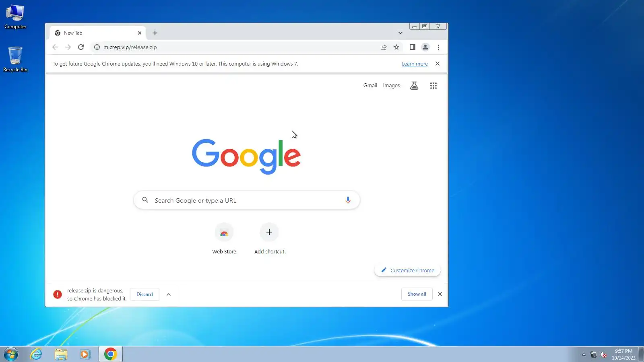Screen dimensions: 644x362
Task: Open the Web Store shortcut
Action: point(224,239)
